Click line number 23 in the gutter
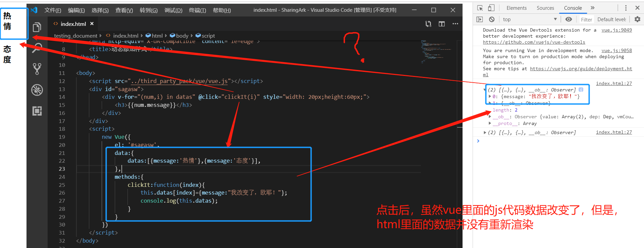644x248 pixels. 62,169
